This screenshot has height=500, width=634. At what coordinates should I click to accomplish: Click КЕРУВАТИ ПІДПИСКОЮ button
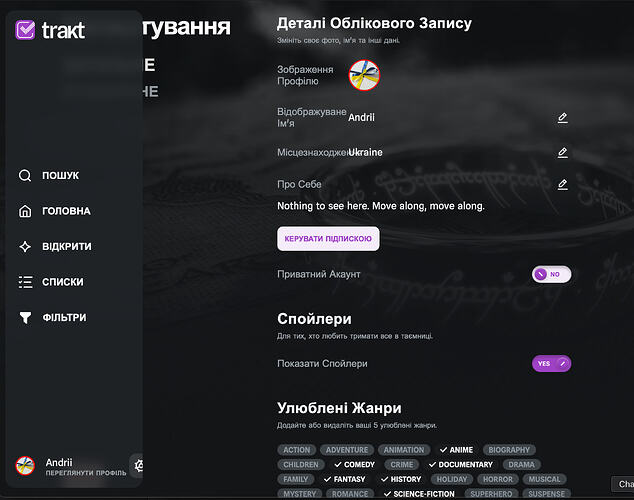328,239
